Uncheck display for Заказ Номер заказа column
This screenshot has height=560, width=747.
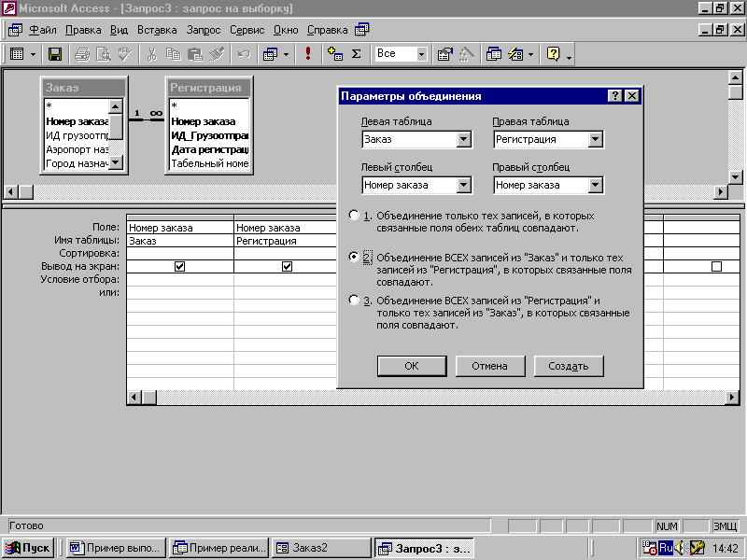179,266
